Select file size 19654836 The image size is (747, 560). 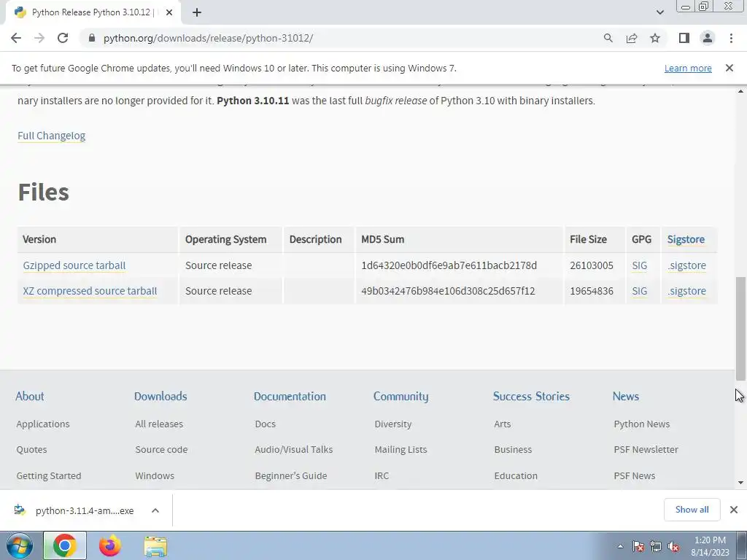tap(591, 291)
